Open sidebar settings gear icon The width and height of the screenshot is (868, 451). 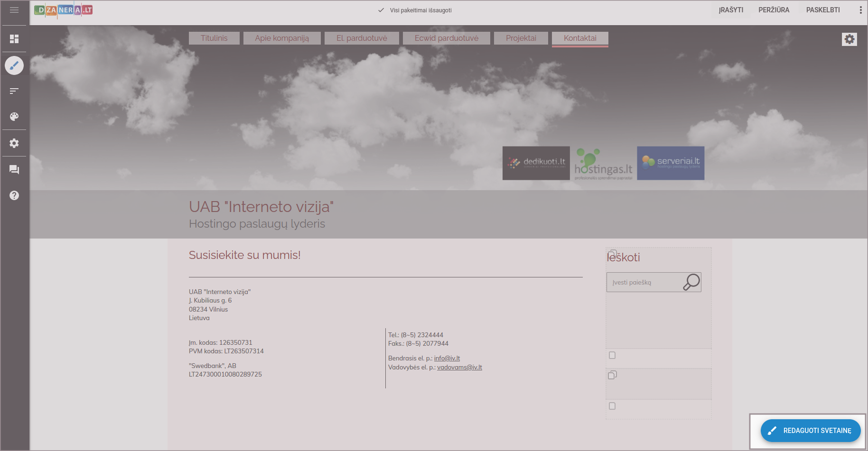point(14,143)
